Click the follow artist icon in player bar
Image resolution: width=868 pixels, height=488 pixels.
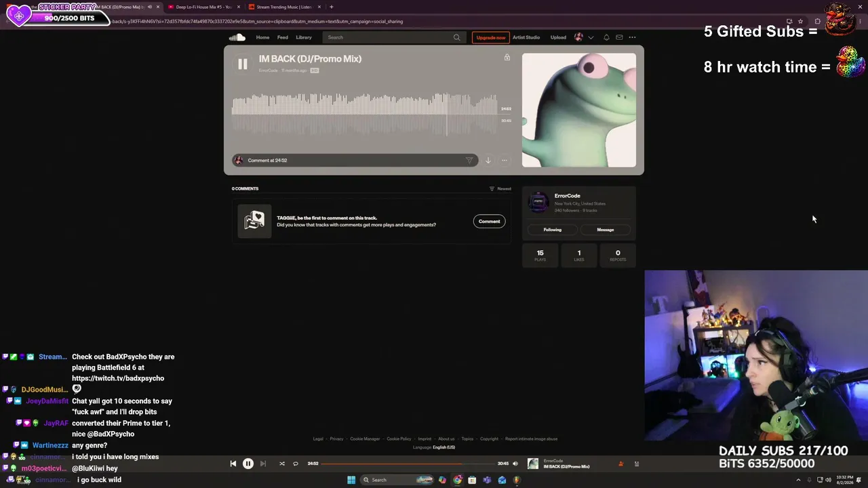pyautogui.click(x=620, y=464)
